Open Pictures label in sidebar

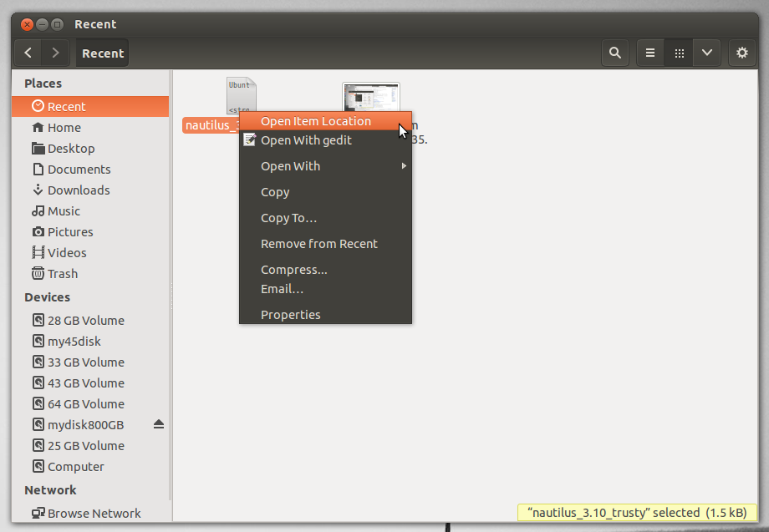click(70, 231)
